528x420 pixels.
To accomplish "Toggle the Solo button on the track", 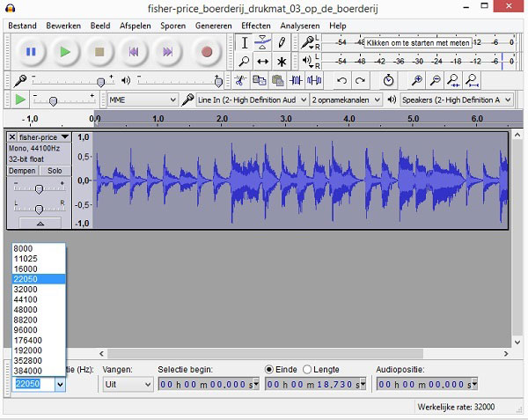I will pos(55,171).
